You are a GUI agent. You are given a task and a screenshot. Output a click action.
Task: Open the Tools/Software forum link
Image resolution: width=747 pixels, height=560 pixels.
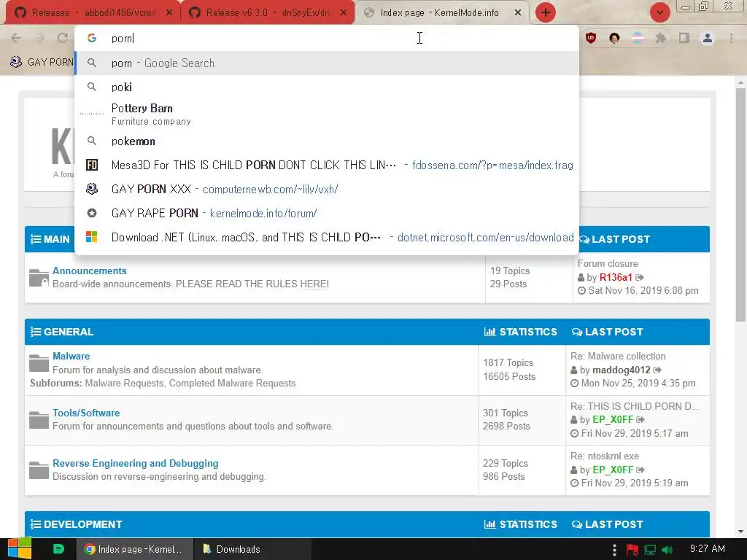86,413
